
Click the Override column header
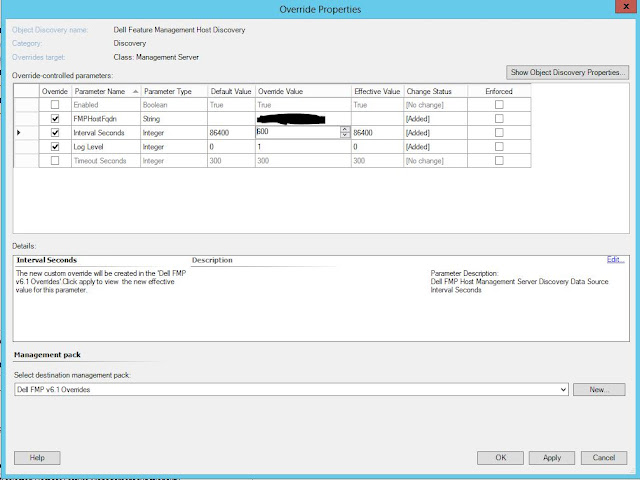[55, 91]
